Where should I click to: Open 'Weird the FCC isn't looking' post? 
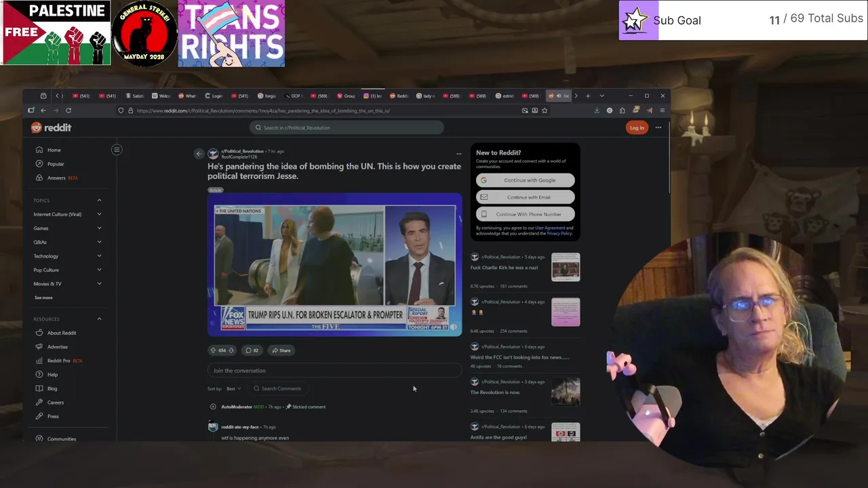pos(519,357)
